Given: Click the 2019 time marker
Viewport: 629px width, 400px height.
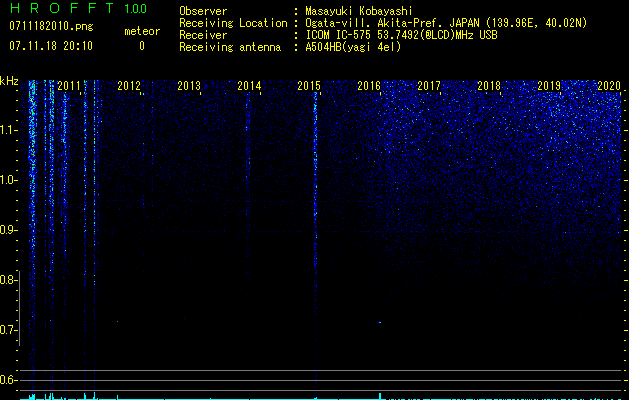Looking at the screenshot, I should pyautogui.click(x=549, y=85).
